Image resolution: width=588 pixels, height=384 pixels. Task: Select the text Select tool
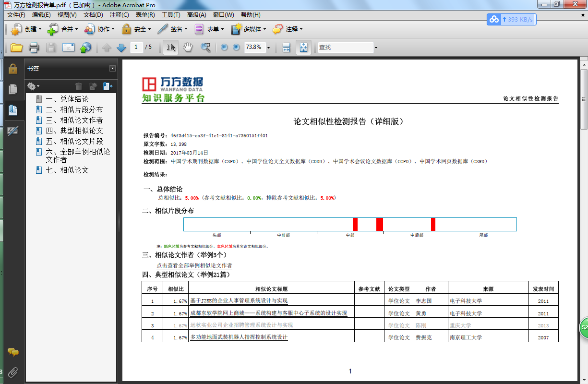tap(170, 48)
